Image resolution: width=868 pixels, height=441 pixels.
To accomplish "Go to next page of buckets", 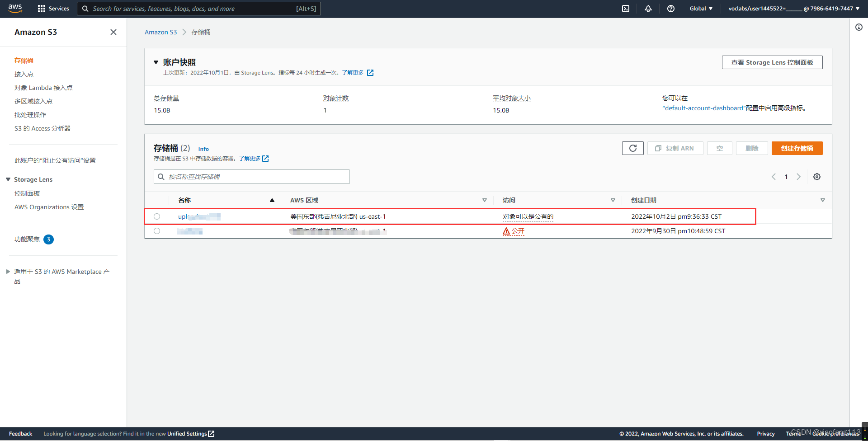I will coord(799,177).
